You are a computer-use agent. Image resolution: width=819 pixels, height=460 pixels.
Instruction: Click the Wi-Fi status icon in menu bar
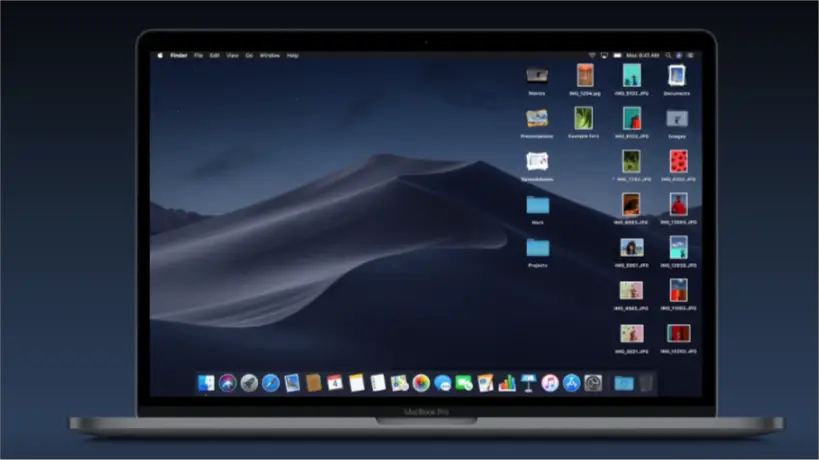coord(592,55)
